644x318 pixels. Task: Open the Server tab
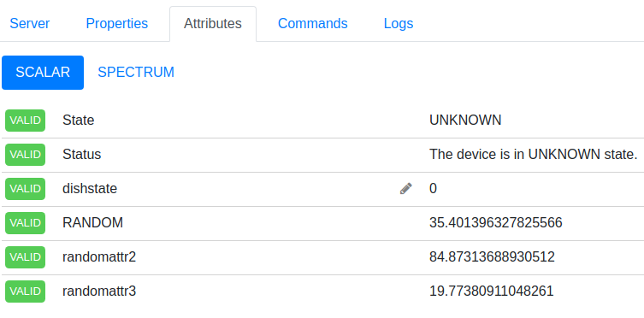click(x=30, y=23)
